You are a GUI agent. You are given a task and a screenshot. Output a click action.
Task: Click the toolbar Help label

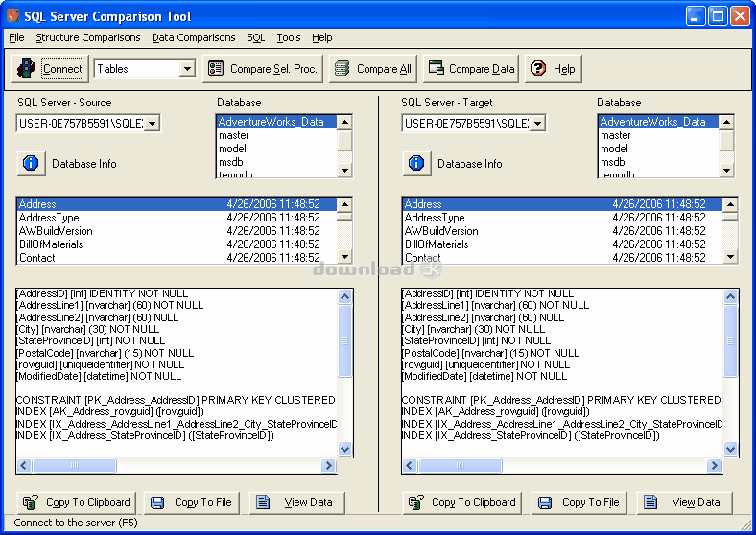[564, 69]
